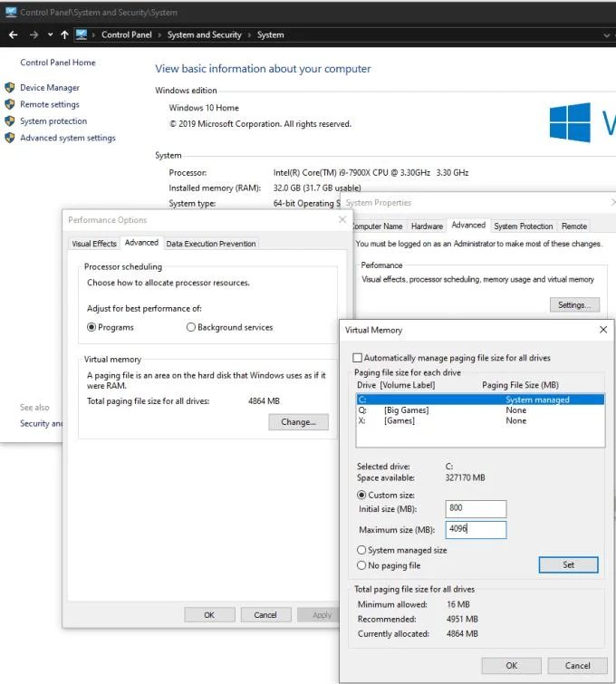The width and height of the screenshot is (616, 684).
Task: Click the Windows logo graphic
Action: coord(570,122)
